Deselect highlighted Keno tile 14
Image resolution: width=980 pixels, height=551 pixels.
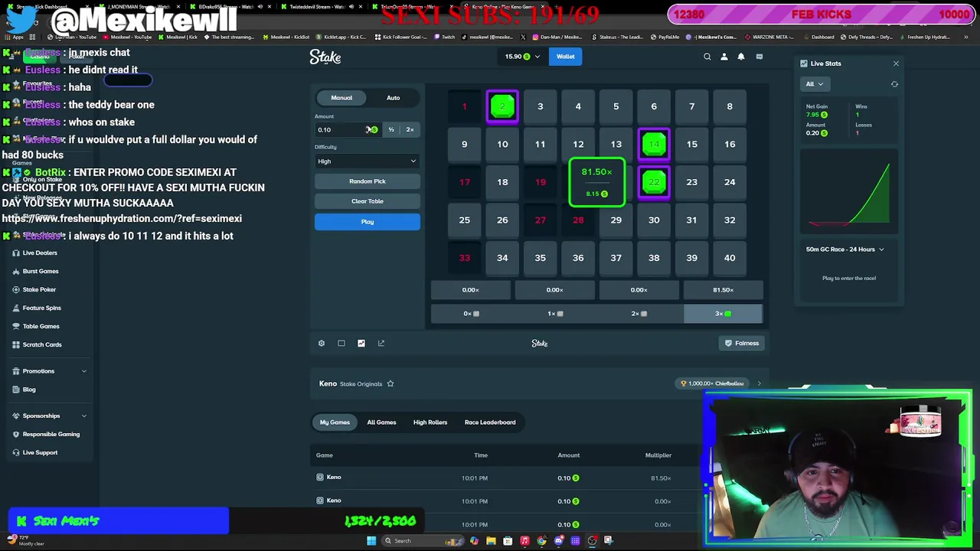[654, 145]
